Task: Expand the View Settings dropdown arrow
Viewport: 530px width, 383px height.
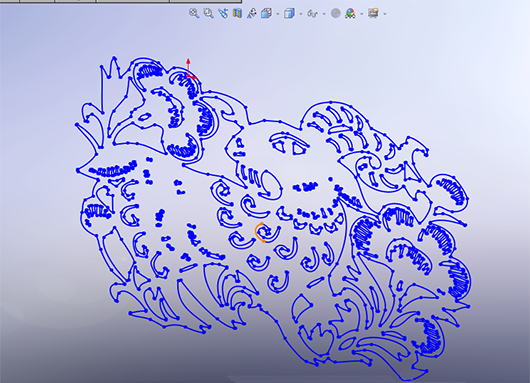Action: tap(385, 14)
